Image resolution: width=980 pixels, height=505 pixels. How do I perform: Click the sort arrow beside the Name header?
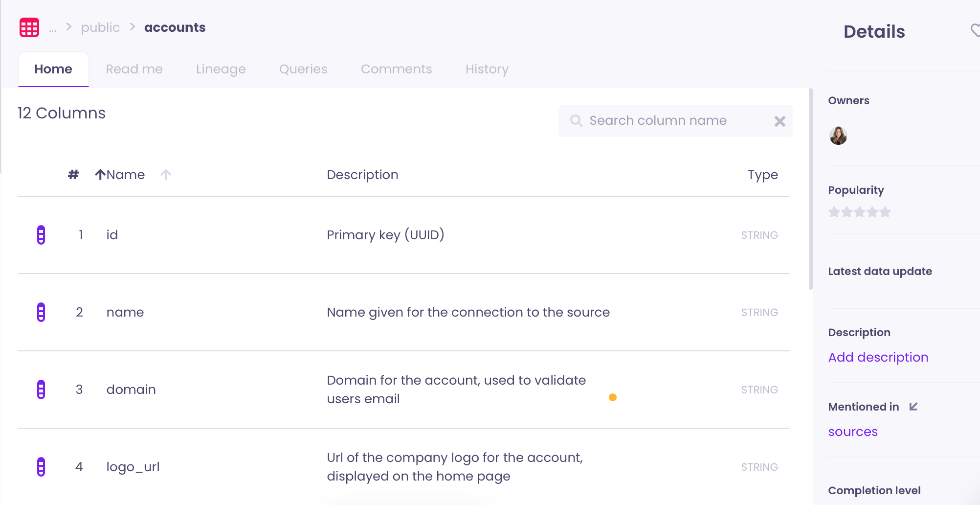pyautogui.click(x=166, y=175)
